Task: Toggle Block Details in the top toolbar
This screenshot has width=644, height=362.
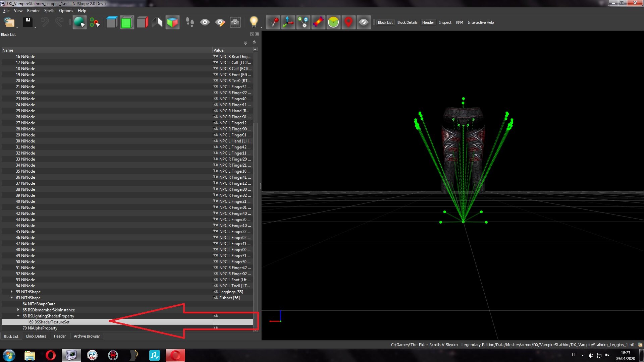Action: pos(407,22)
